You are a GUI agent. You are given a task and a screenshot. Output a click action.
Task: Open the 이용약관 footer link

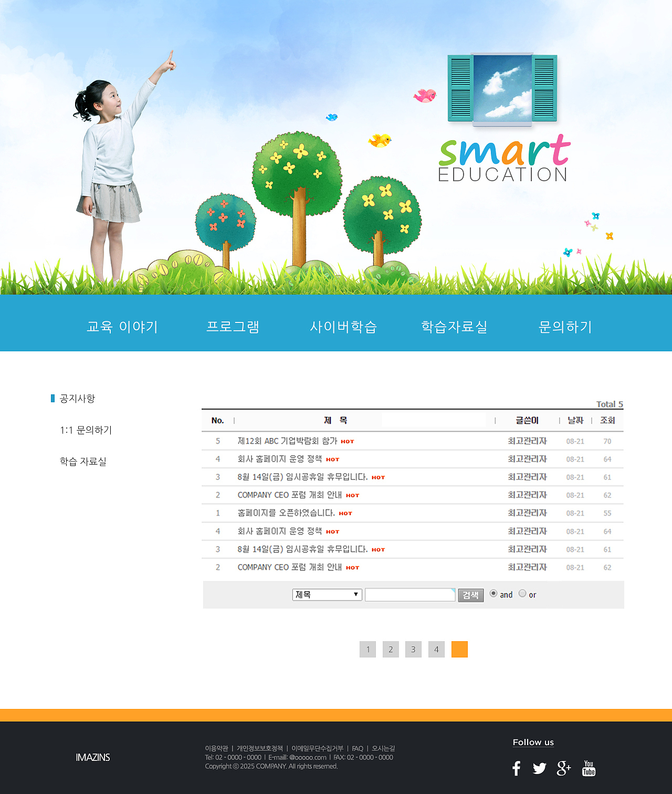tap(216, 748)
